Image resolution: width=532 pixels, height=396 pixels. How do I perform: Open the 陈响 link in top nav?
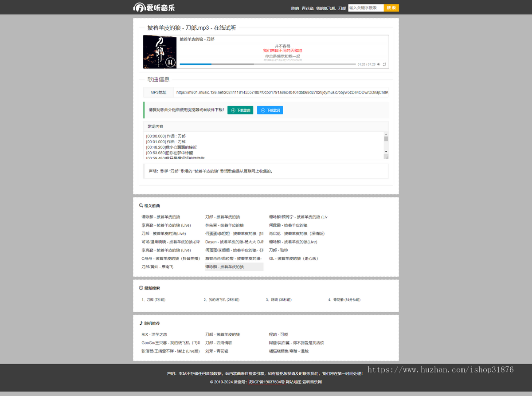pyautogui.click(x=295, y=8)
